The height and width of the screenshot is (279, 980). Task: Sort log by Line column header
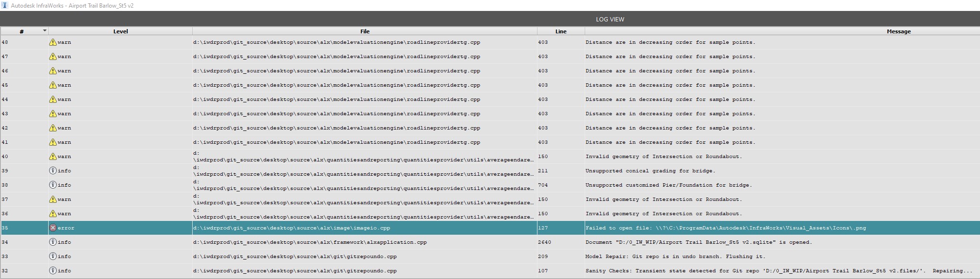point(561,31)
